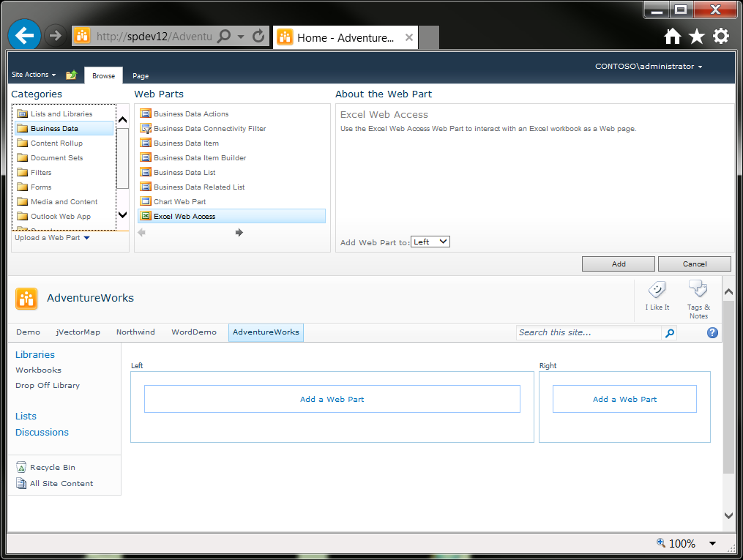Viewport: 743px width, 560px height.
Task: Click the page scrollbar down arrow
Action: [729, 515]
